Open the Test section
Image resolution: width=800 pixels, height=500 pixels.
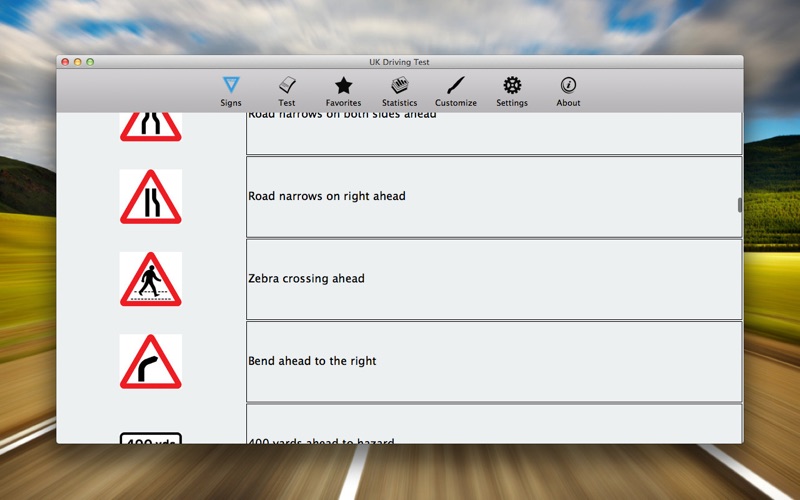(x=287, y=91)
